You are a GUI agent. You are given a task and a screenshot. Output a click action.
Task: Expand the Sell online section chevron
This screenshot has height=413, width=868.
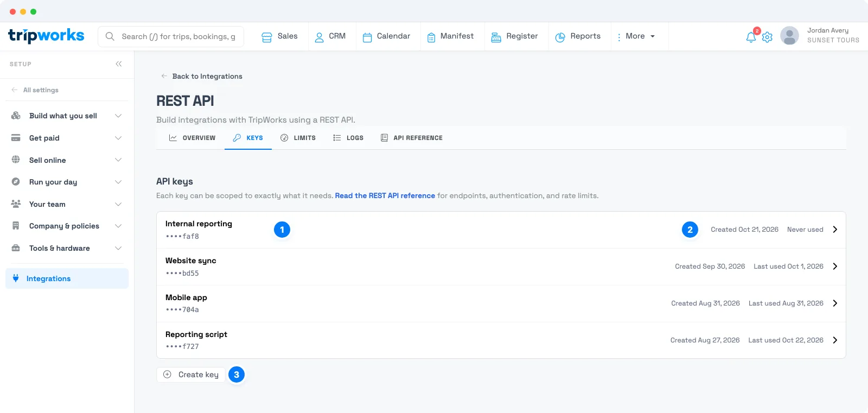point(118,160)
